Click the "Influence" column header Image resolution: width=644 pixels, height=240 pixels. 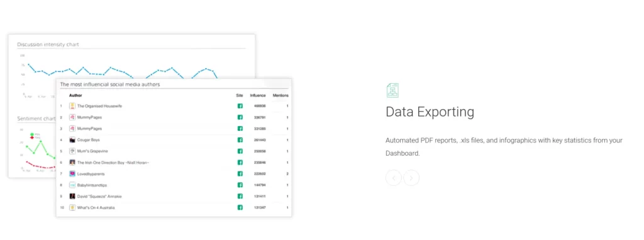tap(258, 96)
